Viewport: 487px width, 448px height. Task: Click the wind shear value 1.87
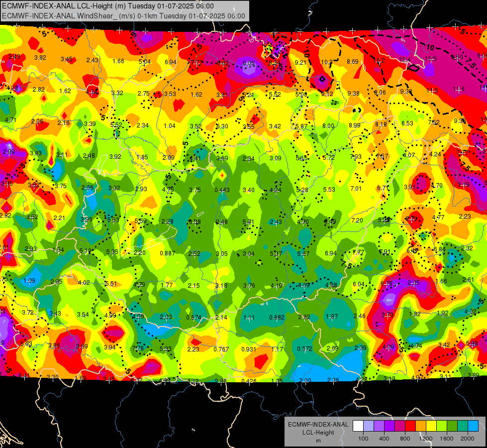(332, 317)
